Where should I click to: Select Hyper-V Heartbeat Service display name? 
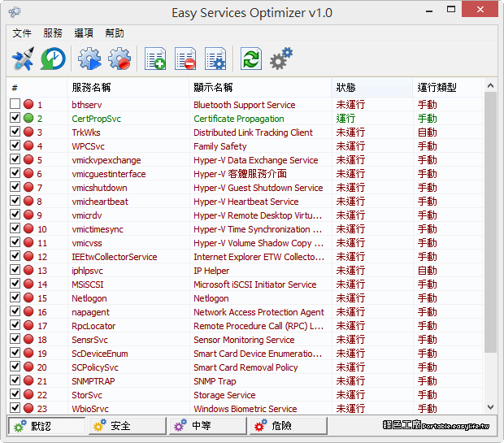tap(245, 202)
